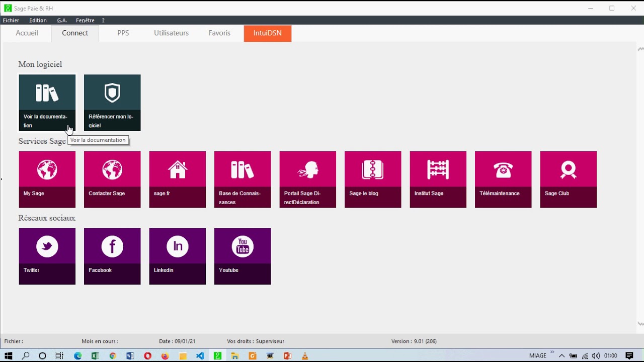Screen dimensions: 644x362
Task: Switch to the Accueil tab
Action: [27, 33]
